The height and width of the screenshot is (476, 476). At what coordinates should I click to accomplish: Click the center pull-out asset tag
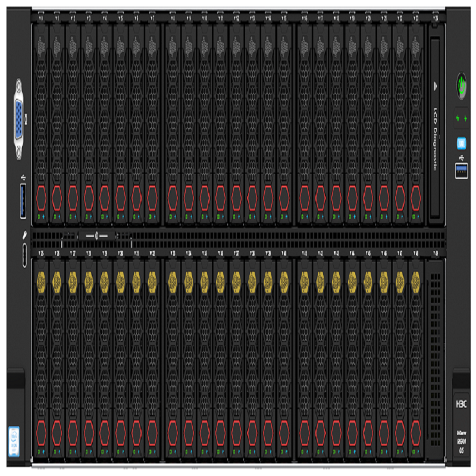point(96,236)
